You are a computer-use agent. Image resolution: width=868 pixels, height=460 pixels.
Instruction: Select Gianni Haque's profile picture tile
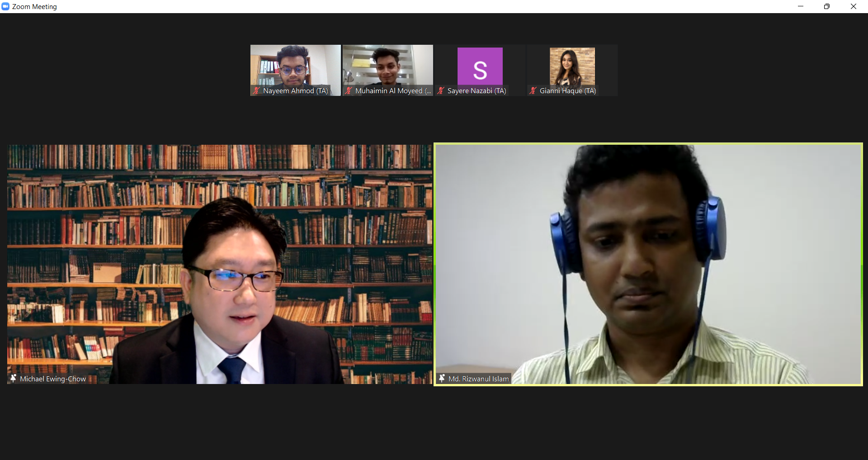pyautogui.click(x=572, y=66)
